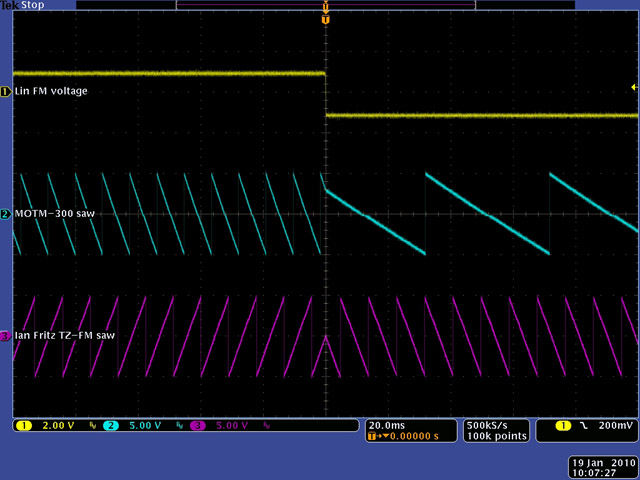Viewport: 640px width, 480px height.
Task: Click the falling edge trigger slope symbol
Action: [584, 426]
